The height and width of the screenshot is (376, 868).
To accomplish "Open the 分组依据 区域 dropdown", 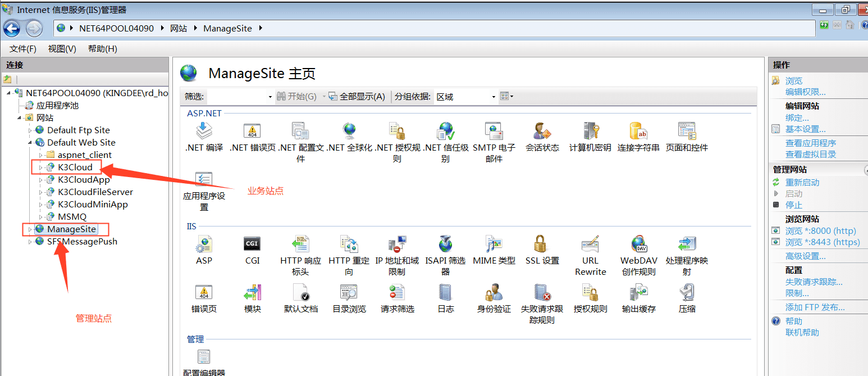I will pos(465,97).
